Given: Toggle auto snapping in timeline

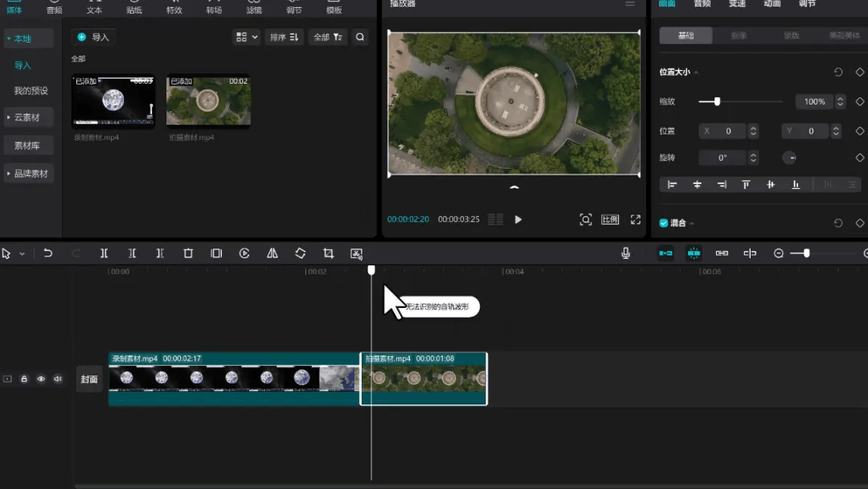Looking at the screenshot, I should click(694, 253).
